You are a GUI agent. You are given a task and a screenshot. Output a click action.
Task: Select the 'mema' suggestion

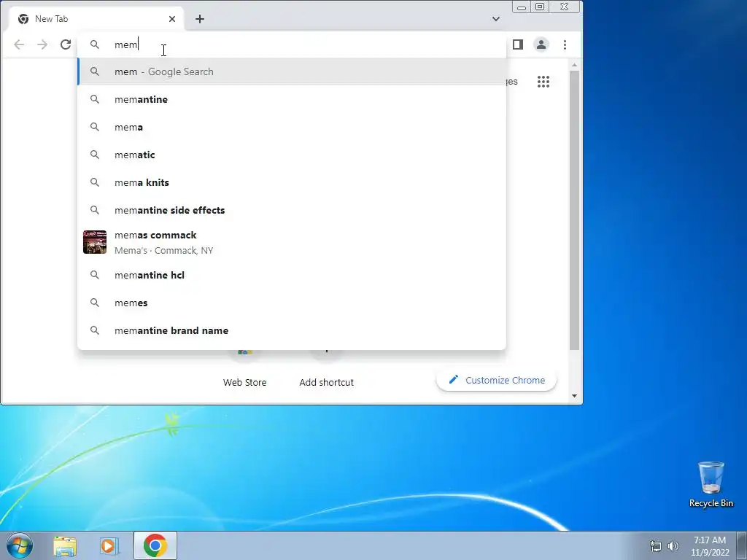292,127
